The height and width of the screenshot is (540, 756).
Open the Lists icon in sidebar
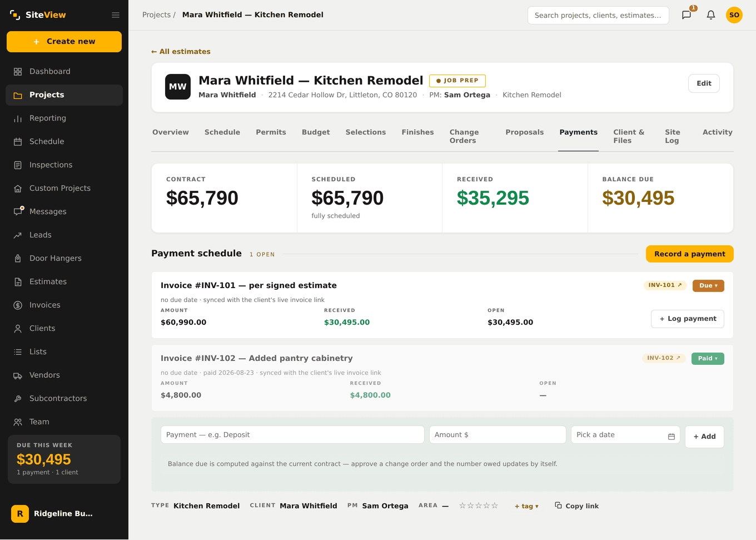(x=18, y=352)
